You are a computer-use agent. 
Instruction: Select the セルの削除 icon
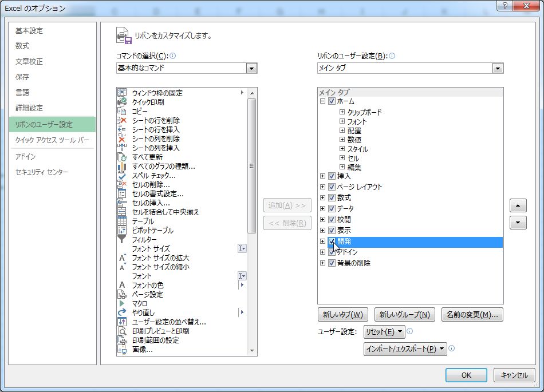click(x=122, y=184)
